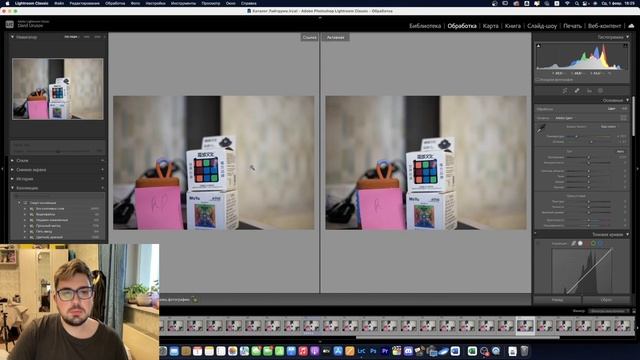
Task: Open the Просмотр menu
Action: [x=211, y=3]
